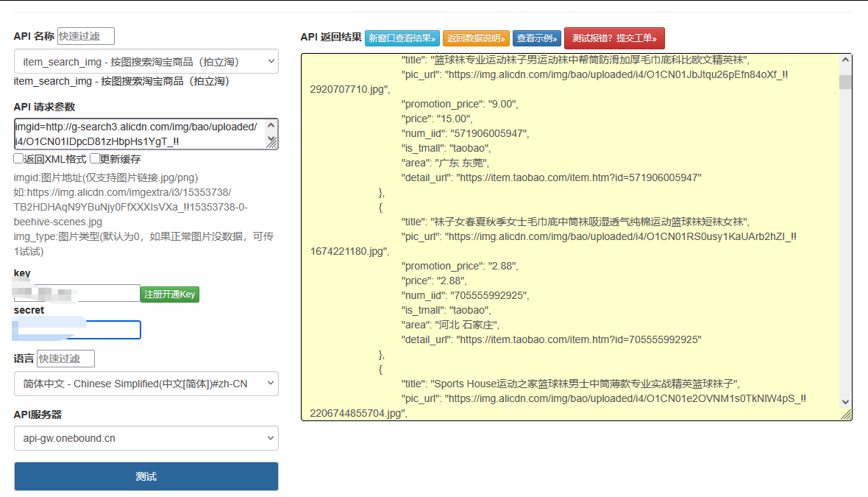868x497 pixels.
Task: Click the API 返回结果 heading
Action: pos(331,37)
